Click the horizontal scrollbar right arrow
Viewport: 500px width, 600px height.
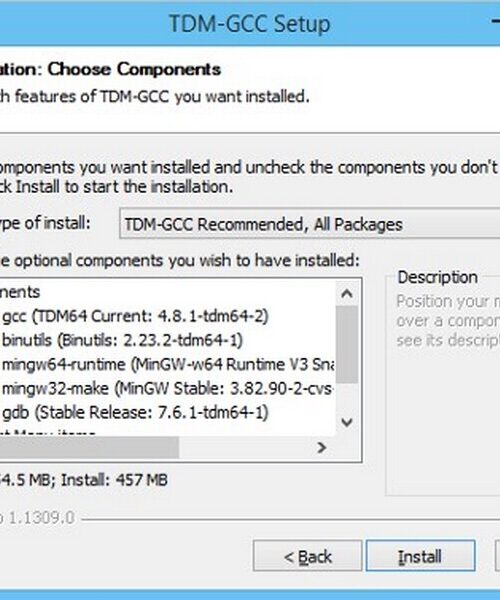pyautogui.click(x=322, y=447)
